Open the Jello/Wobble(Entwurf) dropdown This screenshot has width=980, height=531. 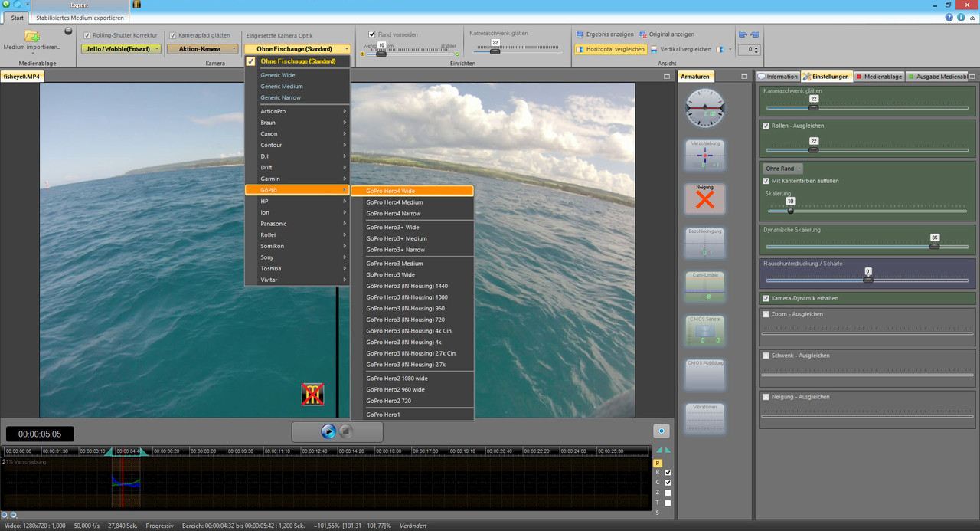pos(121,49)
